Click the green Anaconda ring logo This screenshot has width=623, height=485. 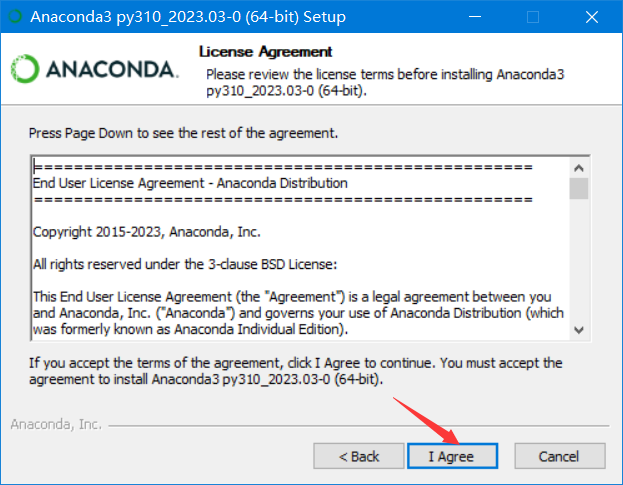tap(25, 69)
